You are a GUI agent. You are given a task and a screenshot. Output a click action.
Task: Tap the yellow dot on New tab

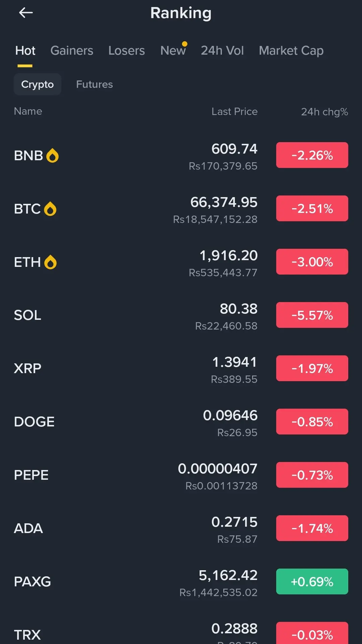[x=185, y=44]
